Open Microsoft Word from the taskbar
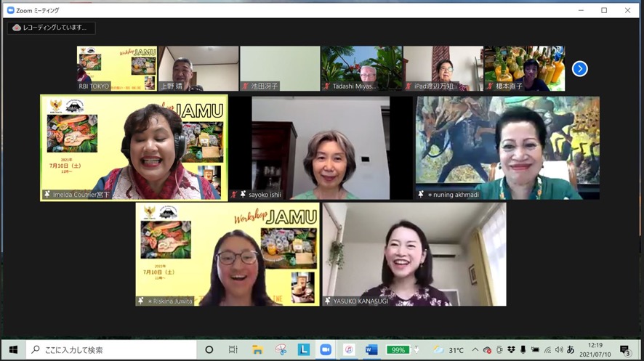 (371, 349)
